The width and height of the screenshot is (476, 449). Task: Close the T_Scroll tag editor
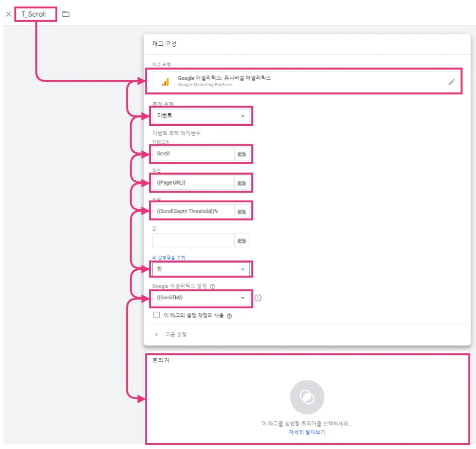coord(8,14)
